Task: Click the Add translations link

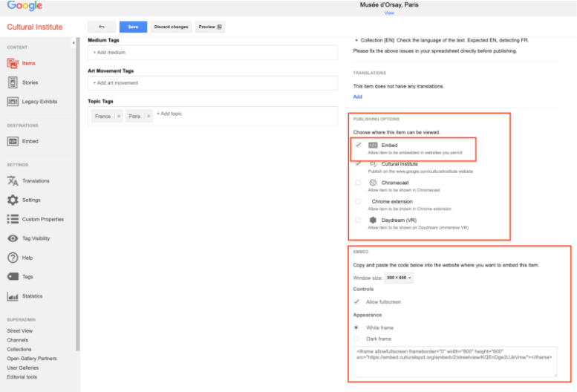Action: pos(358,97)
